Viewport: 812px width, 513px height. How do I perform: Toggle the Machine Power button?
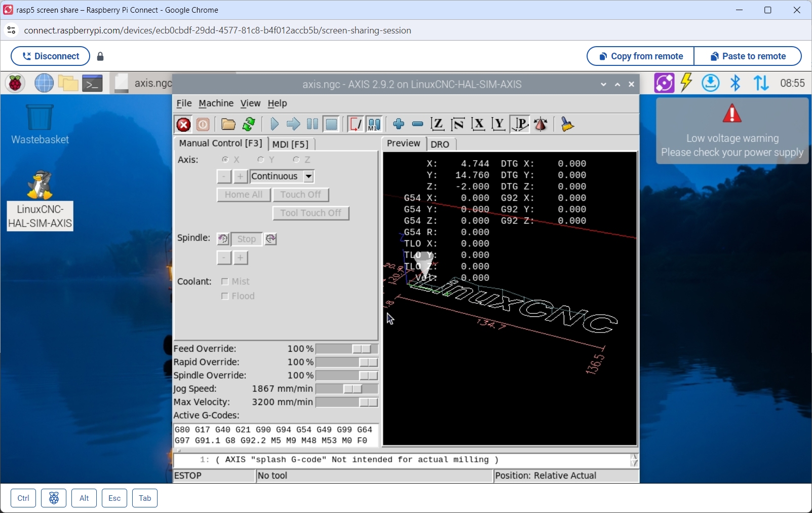203,124
